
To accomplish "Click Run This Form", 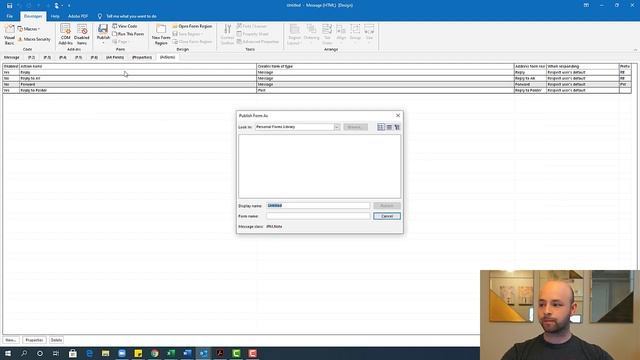I will click(x=128, y=34).
